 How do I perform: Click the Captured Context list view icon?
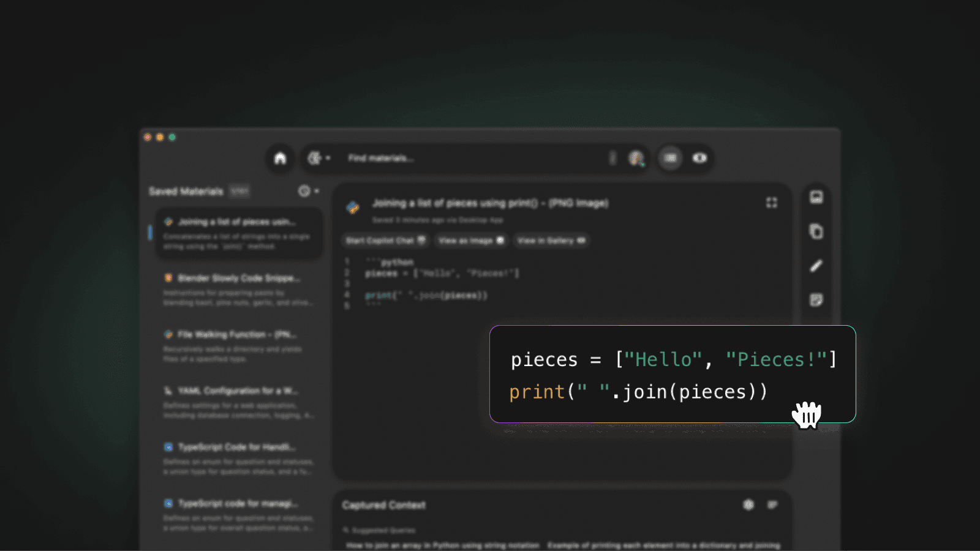coord(772,504)
